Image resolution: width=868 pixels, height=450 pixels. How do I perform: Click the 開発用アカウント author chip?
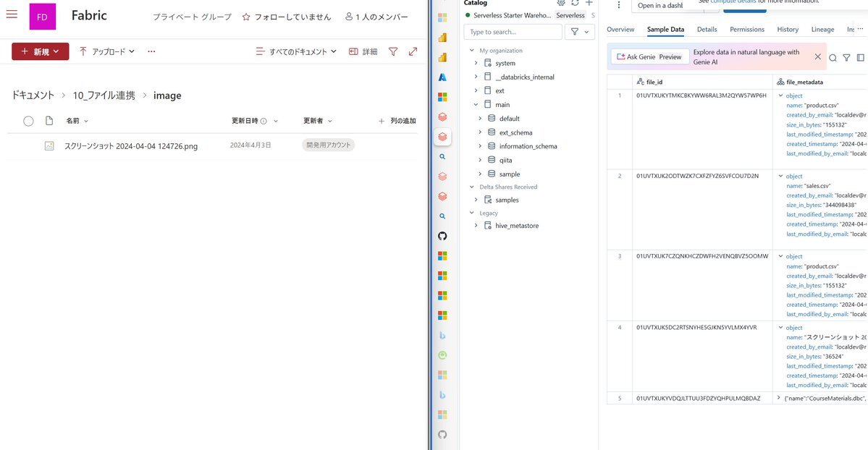click(x=328, y=145)
